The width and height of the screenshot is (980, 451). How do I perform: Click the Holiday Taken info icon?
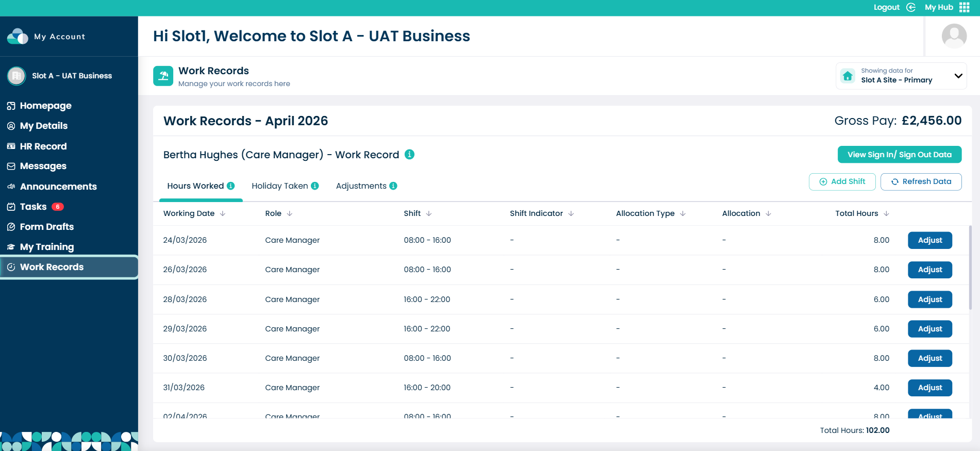pyautogui.click(x=315, y=186)
